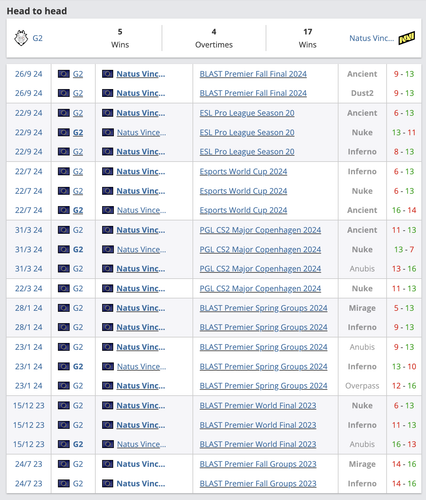The image size is (426, 500).
Task: Click G2's flag in the 22/9 24 Nuke row
Action: point(64,132)
